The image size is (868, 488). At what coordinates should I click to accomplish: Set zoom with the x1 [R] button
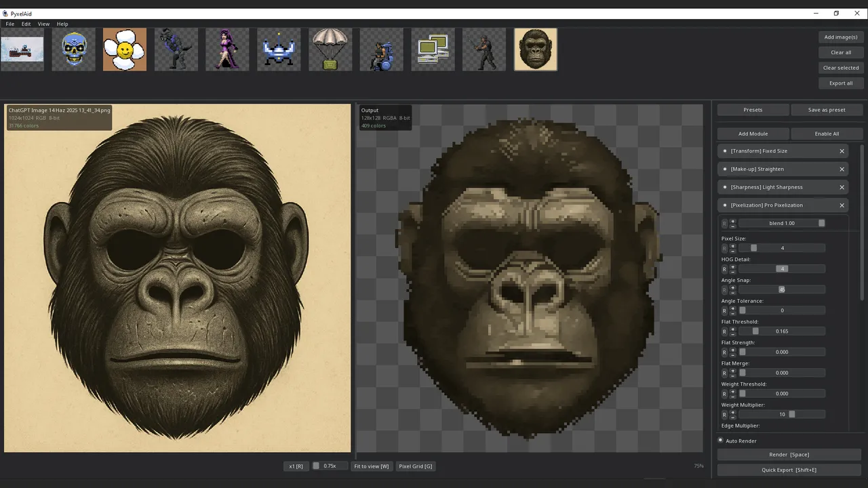[296, 466]
